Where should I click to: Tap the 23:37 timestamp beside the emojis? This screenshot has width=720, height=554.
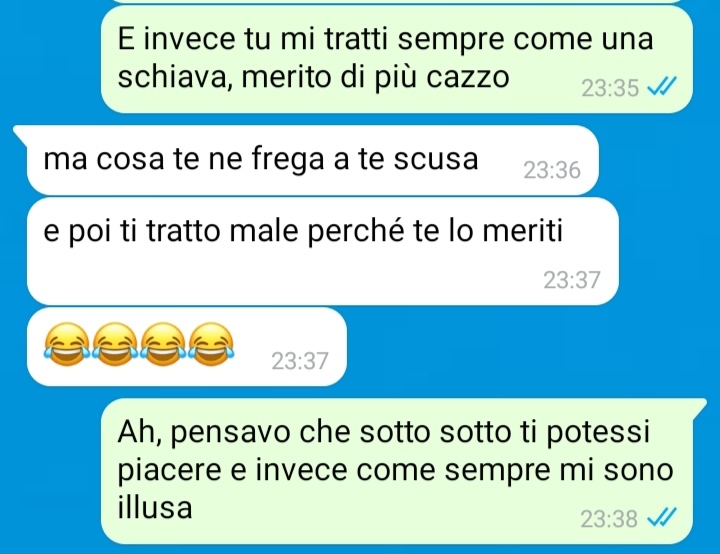pos(299,361)
